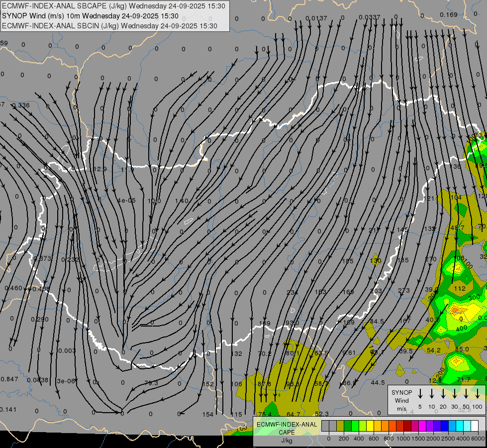Viewport: 487px width, 448px height.
Task: Click the map value '0.460'
Action: [13, 288]
